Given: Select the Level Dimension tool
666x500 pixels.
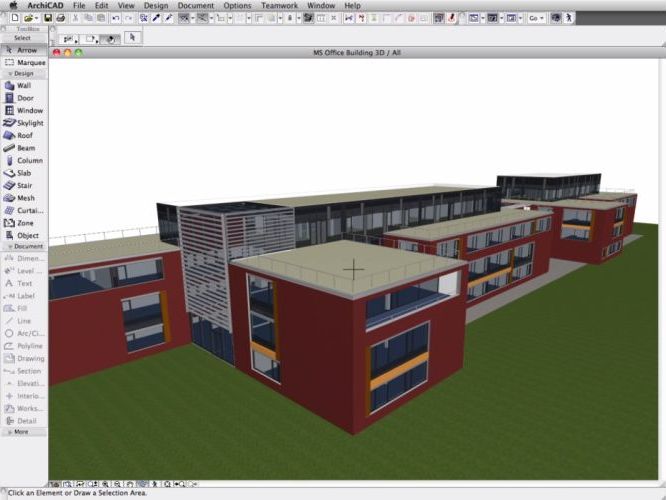Looking at the screenshot, I should (x=24, y=271).
